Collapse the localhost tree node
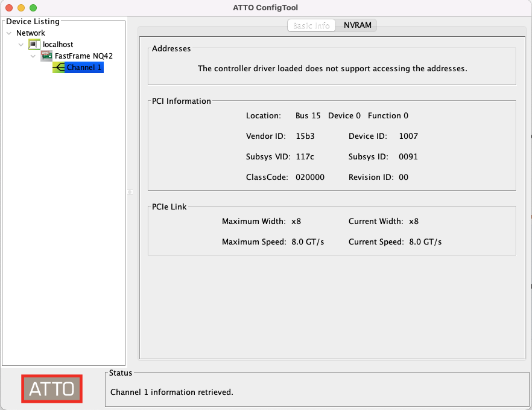 point(21,45)
